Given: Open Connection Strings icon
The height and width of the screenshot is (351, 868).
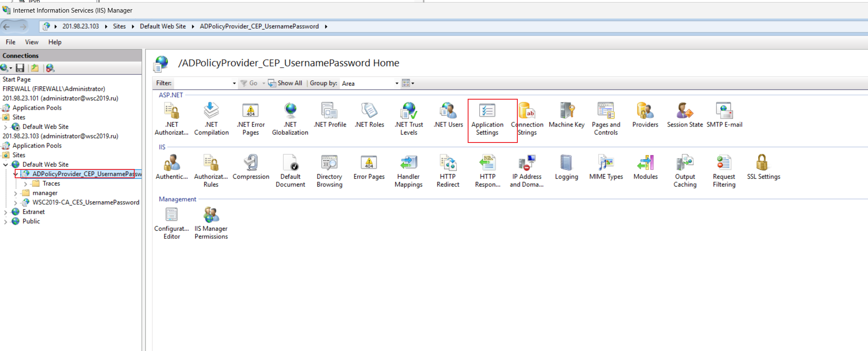Looking at the screenshot, I should (x=527, y=119).
